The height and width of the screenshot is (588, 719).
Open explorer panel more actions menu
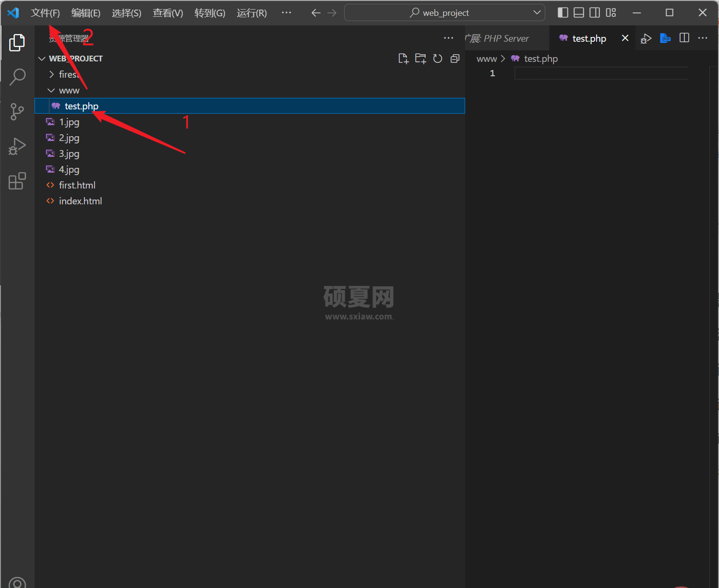pos(449,38)
